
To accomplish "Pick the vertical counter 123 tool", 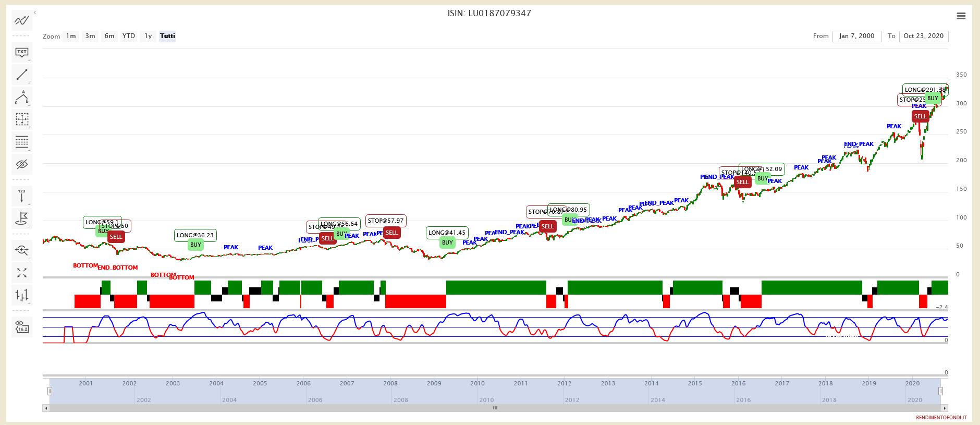I will [x=21, y=196].
